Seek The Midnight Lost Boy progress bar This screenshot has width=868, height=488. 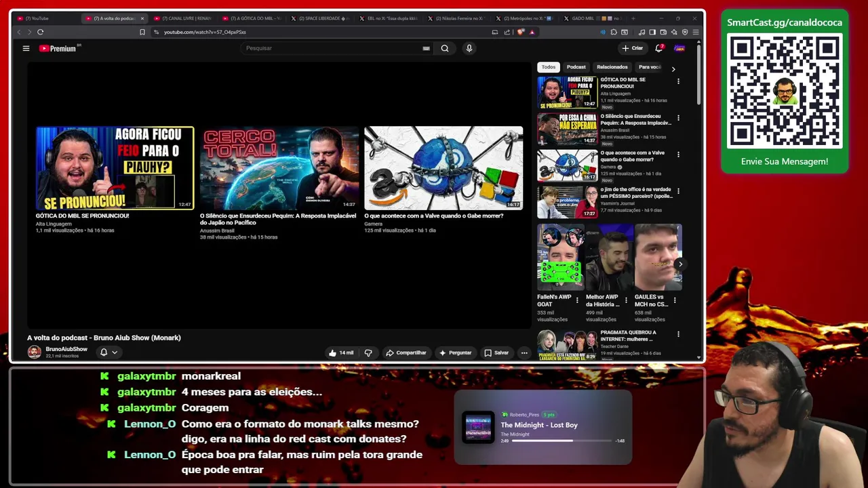pyautogui.click(x=563, y=441)
